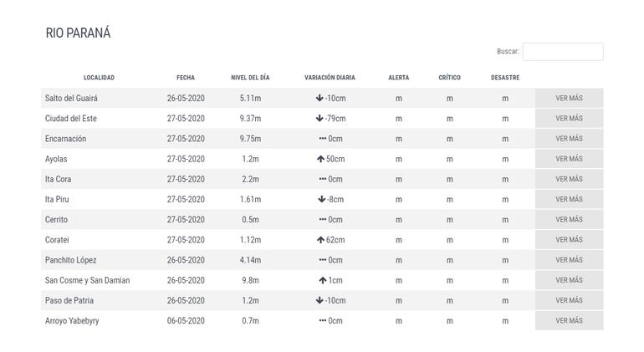Sort table by Localidad column header

[x=99, y=78]
